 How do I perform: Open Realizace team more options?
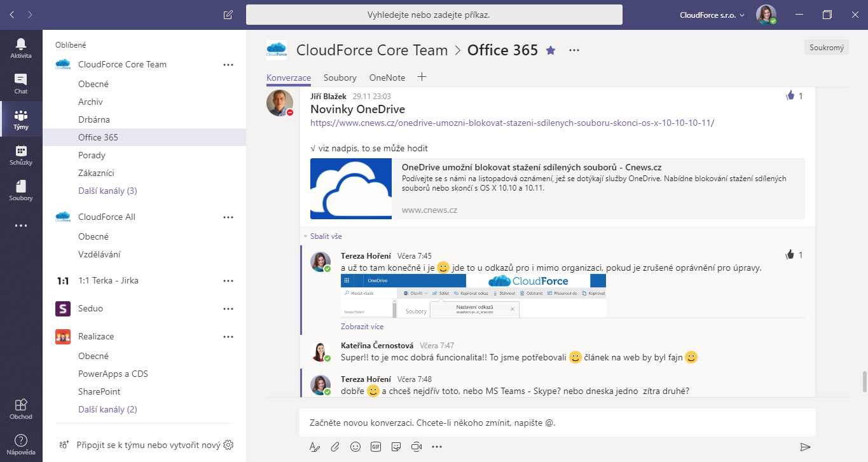228,336
